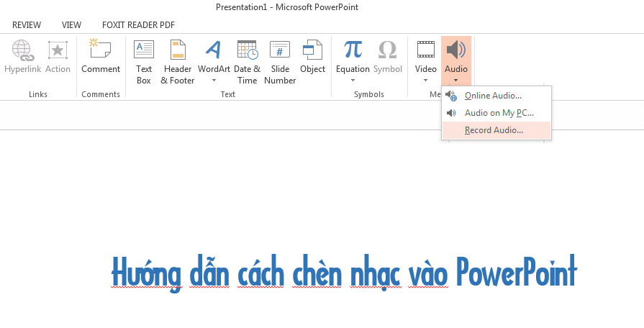
Task: Choose Online Audio... menu entry
Action: click(496, 96)
